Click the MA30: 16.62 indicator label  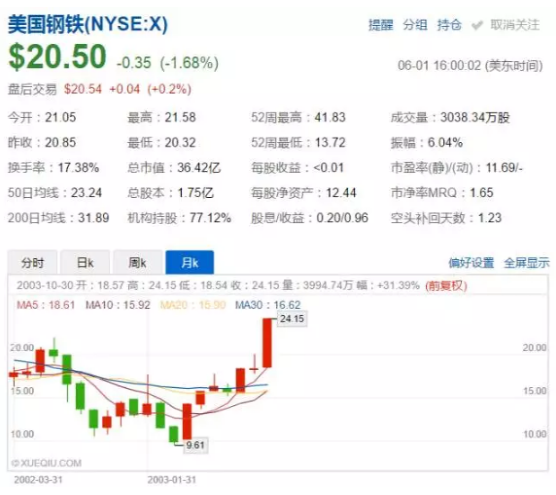click(268, 305)
